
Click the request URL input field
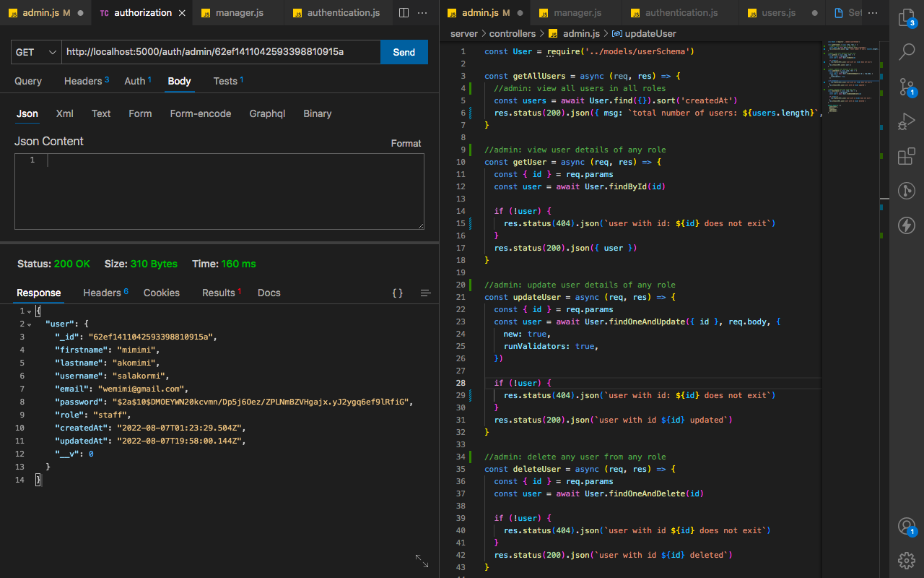point(221,52)
